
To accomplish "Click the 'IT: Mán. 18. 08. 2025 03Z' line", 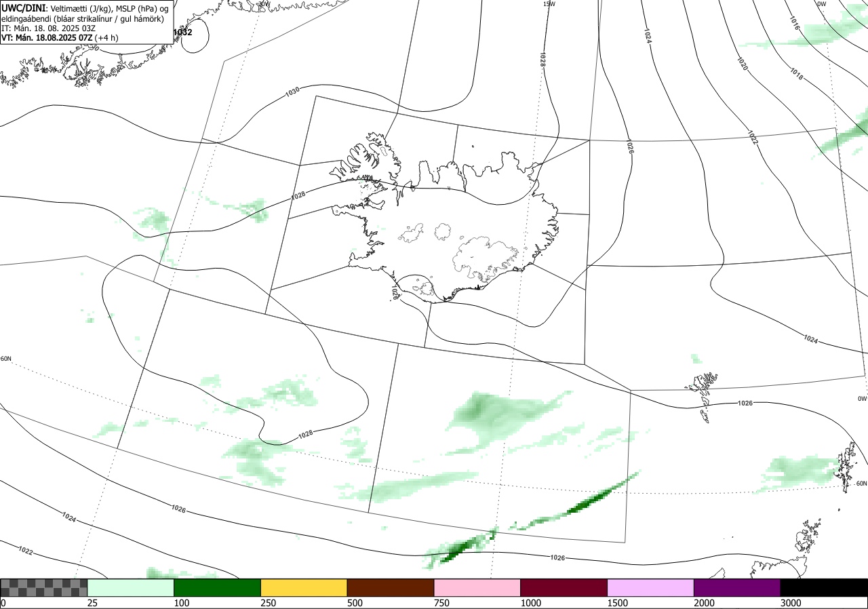I will coord(47,28).
